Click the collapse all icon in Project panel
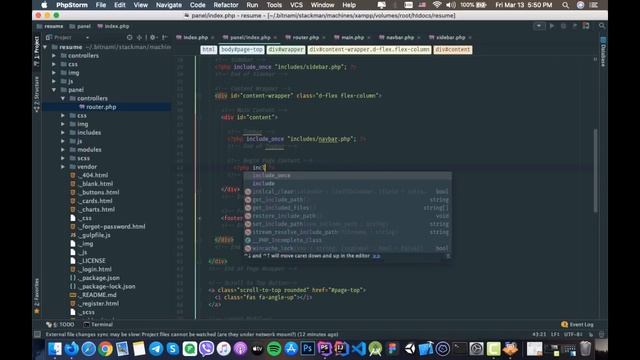 (139, 37)
